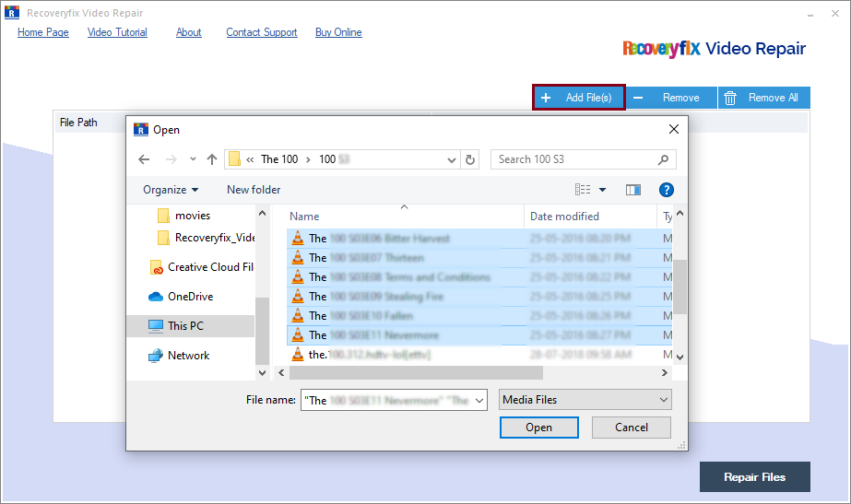Click Open in the dialog

[539, 428]
